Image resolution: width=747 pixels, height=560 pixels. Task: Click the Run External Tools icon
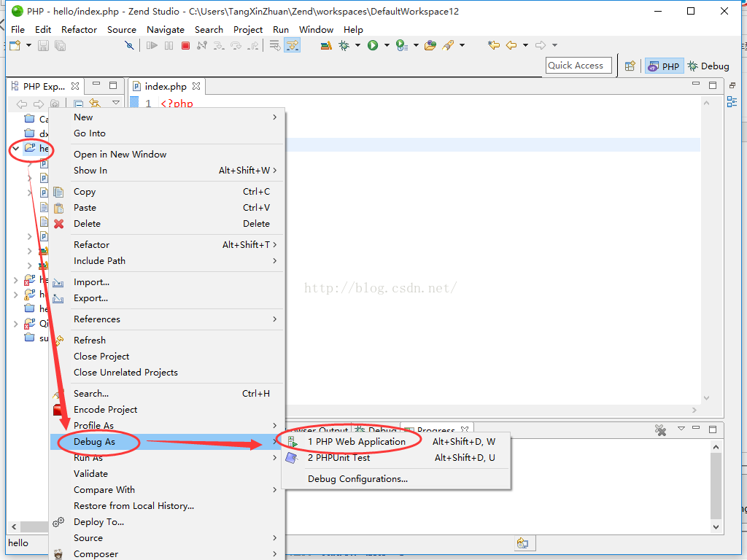pyautogui.click(x=402, y=46)
